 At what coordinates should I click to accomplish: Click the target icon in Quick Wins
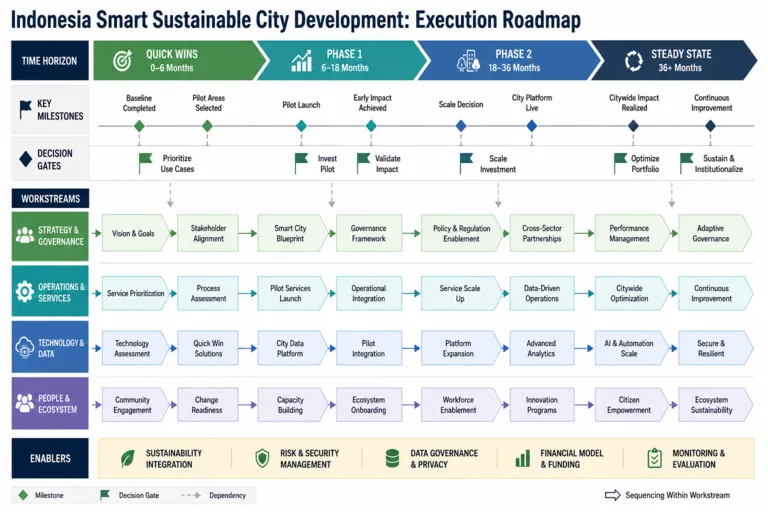point(122,61)
